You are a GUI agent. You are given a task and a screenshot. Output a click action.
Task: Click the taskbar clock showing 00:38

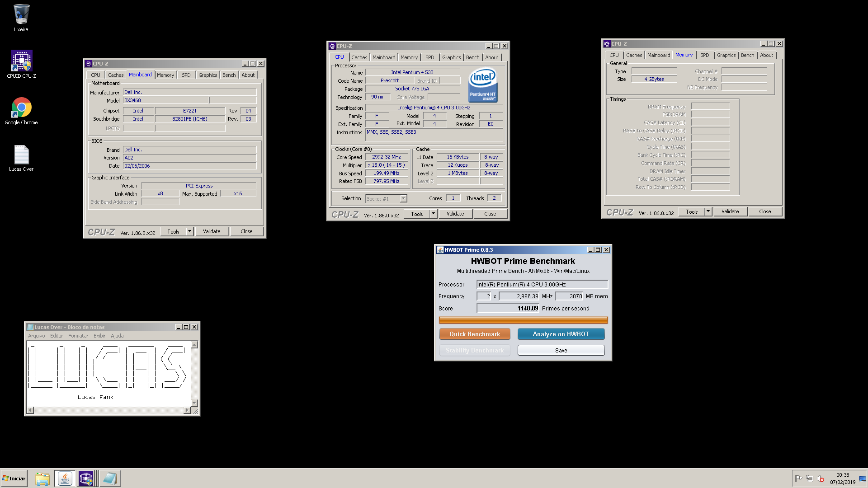click(843, 479)
